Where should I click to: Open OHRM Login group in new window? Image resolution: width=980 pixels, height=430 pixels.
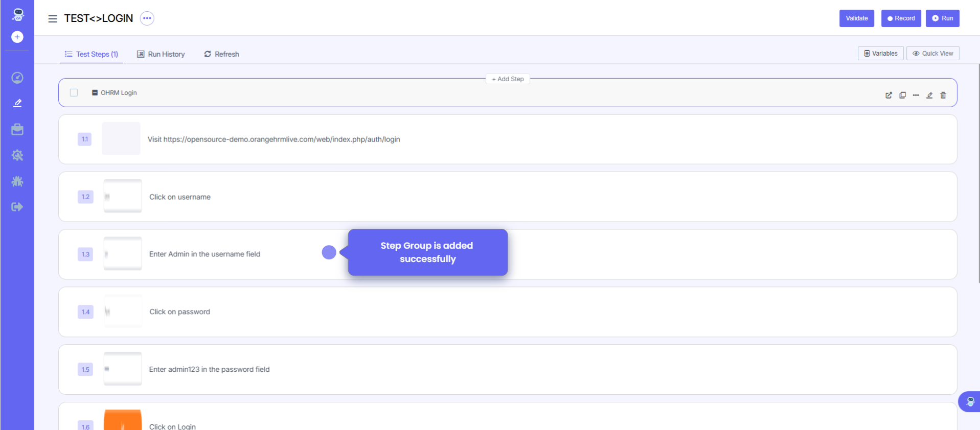tap(888, 95)
